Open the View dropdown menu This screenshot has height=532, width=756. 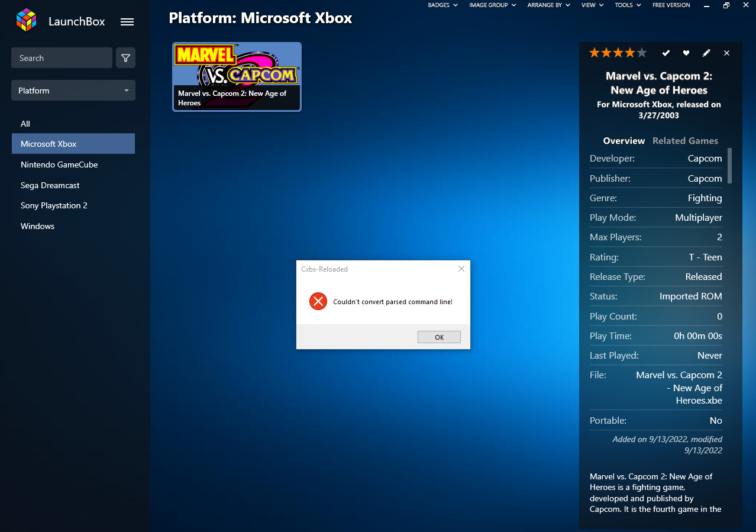pos(593,5)
